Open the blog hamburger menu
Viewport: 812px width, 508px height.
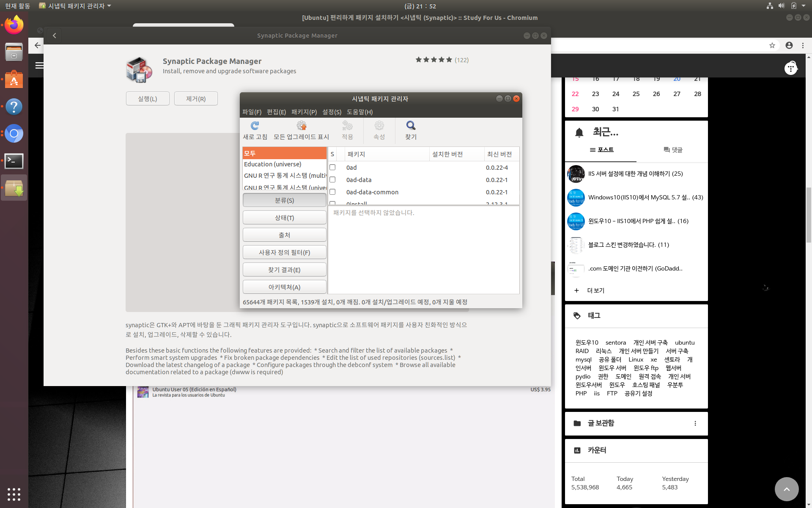tap(39, 65)
